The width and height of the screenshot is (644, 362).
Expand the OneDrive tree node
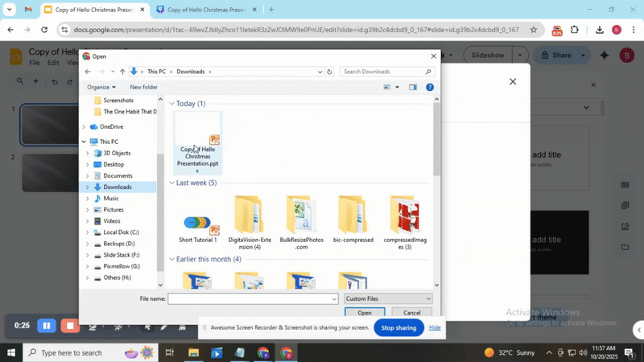click(84, 127)
